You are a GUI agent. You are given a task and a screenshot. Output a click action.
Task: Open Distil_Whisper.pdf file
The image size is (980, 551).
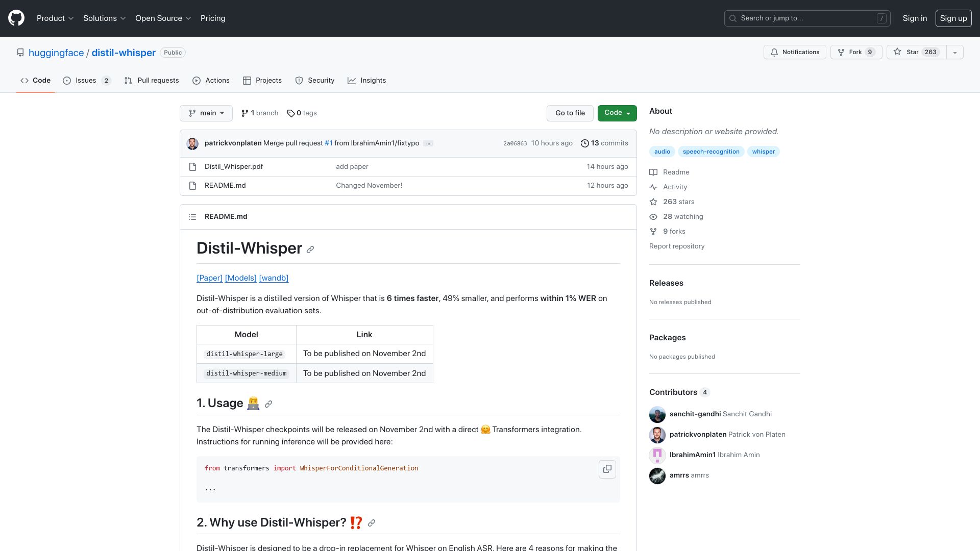(x=234, y=167)
